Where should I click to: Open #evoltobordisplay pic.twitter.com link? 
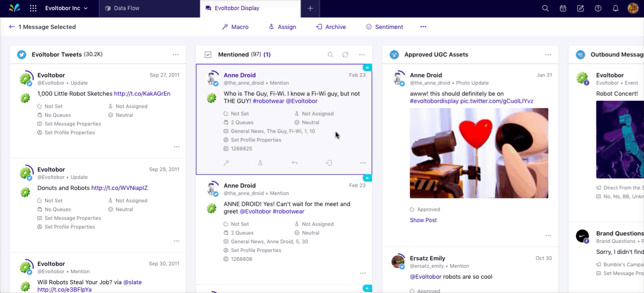click(471, 101)
